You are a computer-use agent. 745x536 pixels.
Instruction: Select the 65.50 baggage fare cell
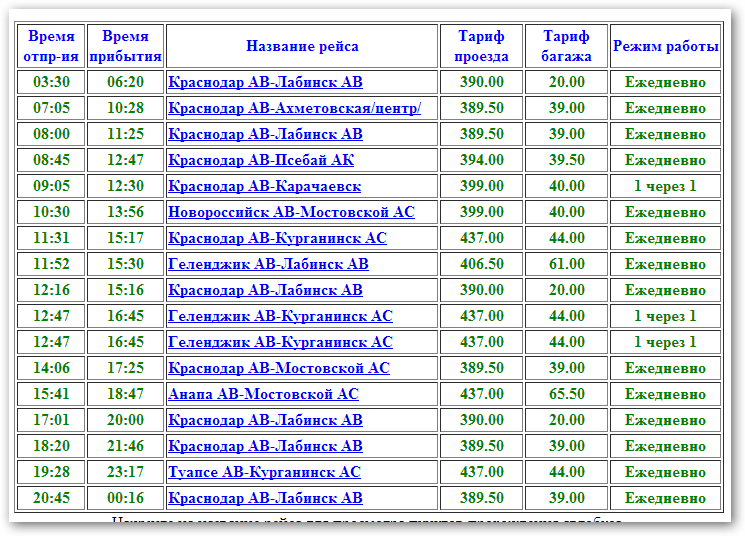point(566,394)
